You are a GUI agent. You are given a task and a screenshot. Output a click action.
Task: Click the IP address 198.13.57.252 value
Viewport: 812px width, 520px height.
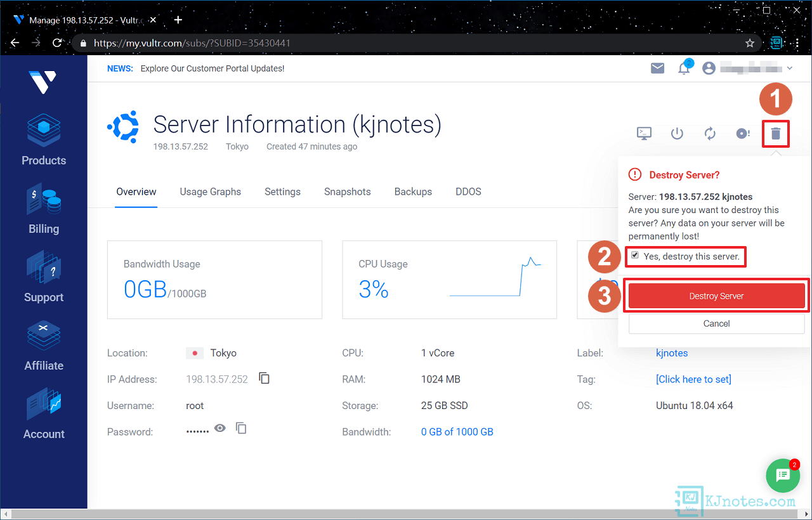[x=217, y=379]
